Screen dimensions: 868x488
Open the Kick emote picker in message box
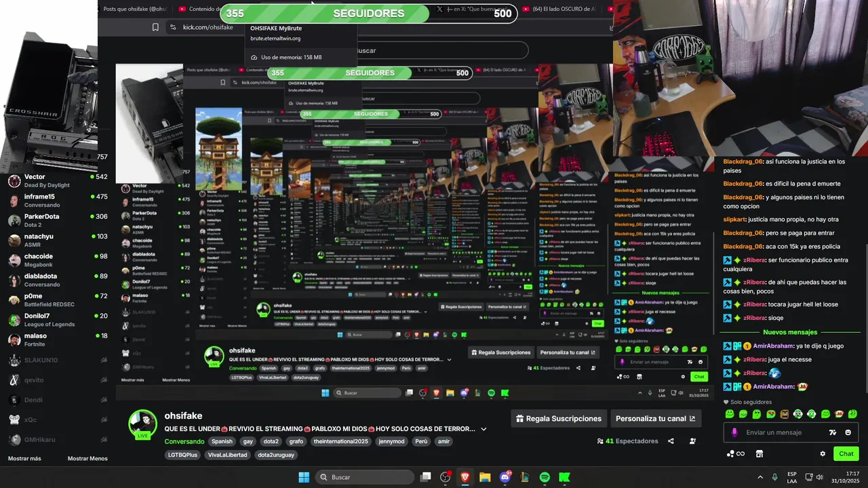[x=848, y=432]
